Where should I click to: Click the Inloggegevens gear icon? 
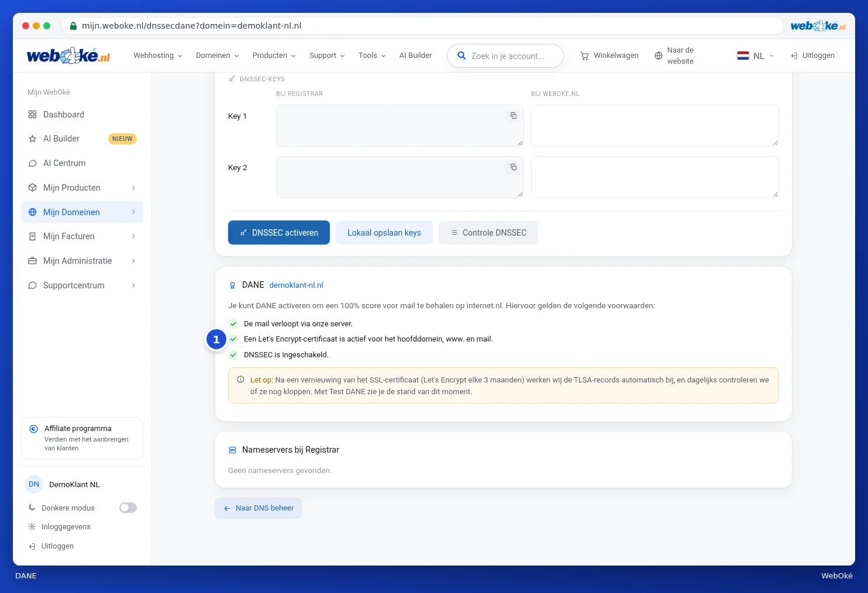pos(32,527)
